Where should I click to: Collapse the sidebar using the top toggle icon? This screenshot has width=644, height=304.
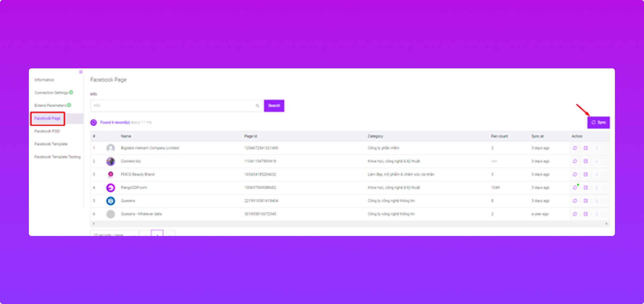pyautogui.click(x=80, y=72)
